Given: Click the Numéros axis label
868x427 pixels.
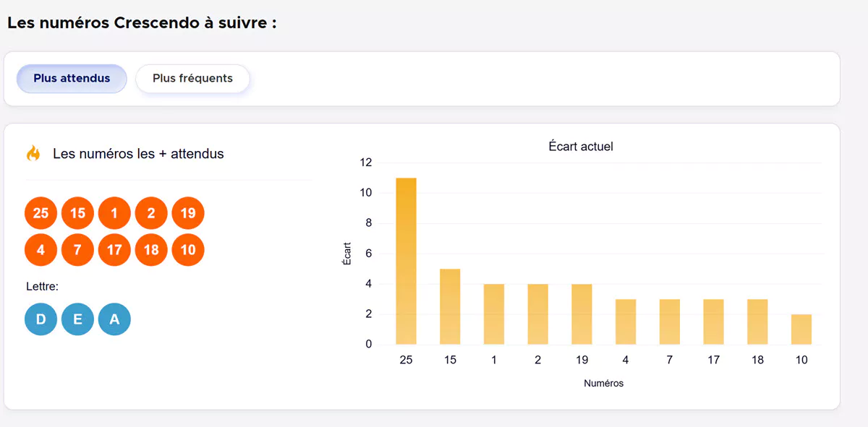Looking at the screenshot, I should click(604, 383).
